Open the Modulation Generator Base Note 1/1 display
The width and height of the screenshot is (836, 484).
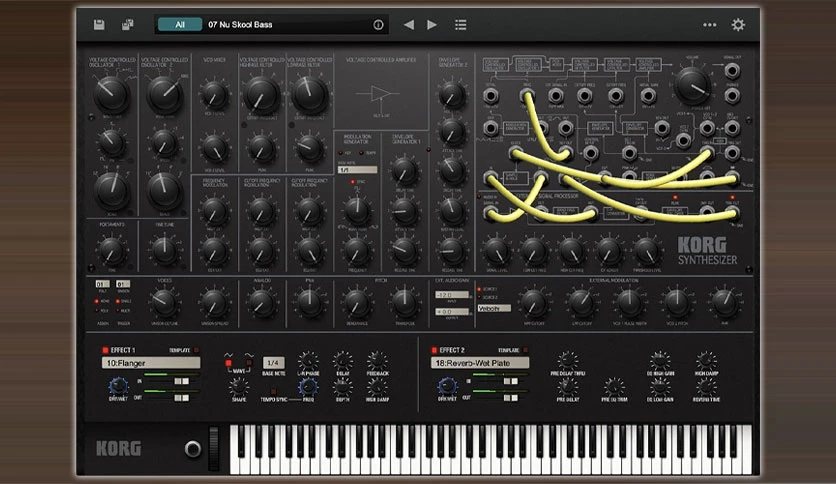[x=357, y=170]
